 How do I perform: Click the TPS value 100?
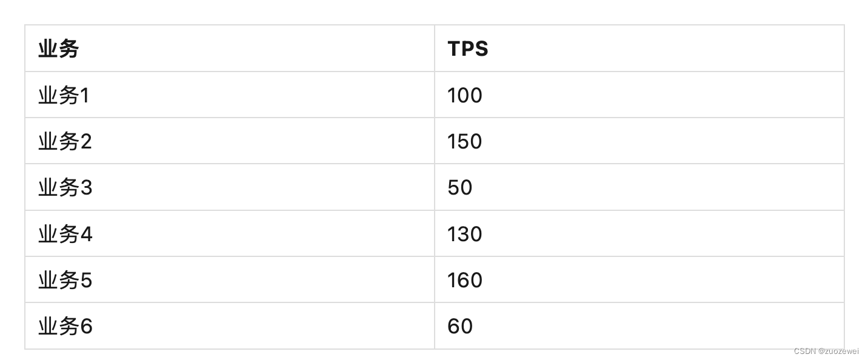click(x=465, y=95)
